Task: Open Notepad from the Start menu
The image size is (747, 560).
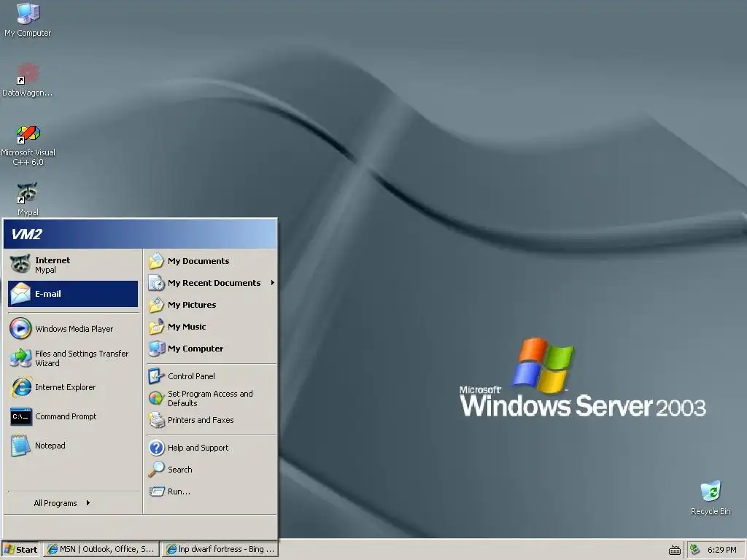Action: pyautogui.click(x=73, y=446)
